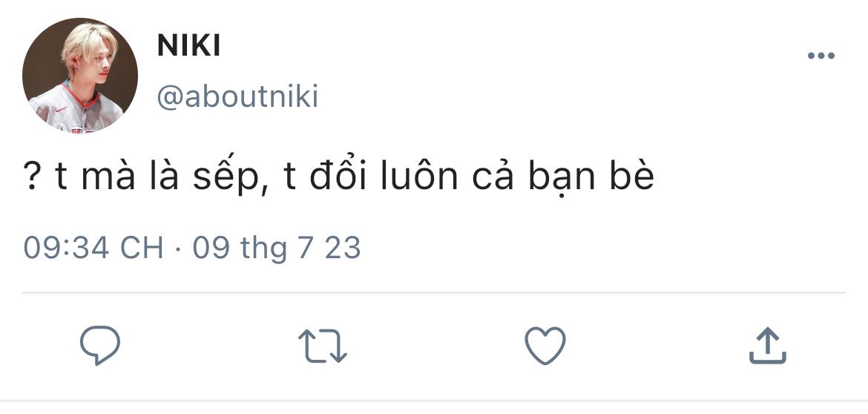Reply to NIKI's tweet with the speech bubble icon
Screen dimensions: 868x414
100,345
